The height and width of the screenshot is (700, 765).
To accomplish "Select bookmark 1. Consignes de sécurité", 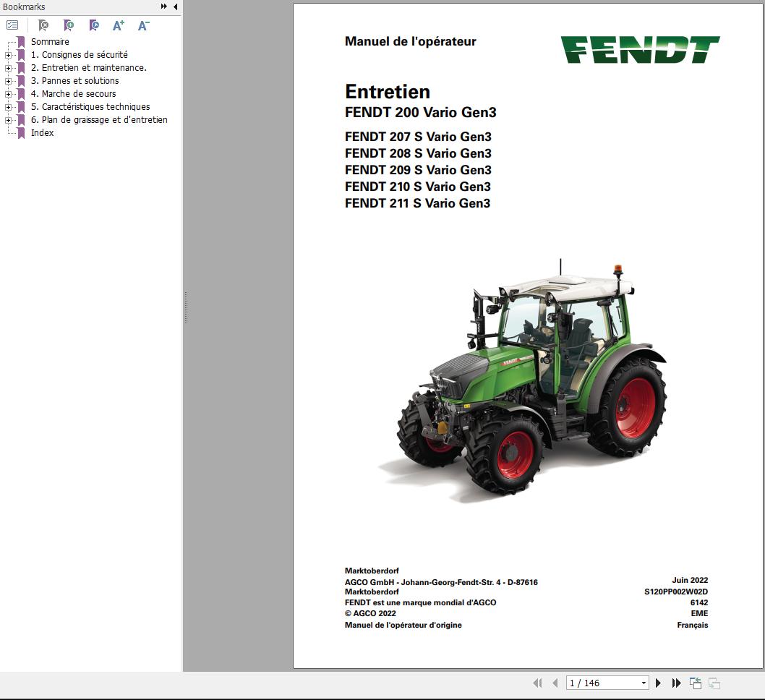I will [79, 55].
